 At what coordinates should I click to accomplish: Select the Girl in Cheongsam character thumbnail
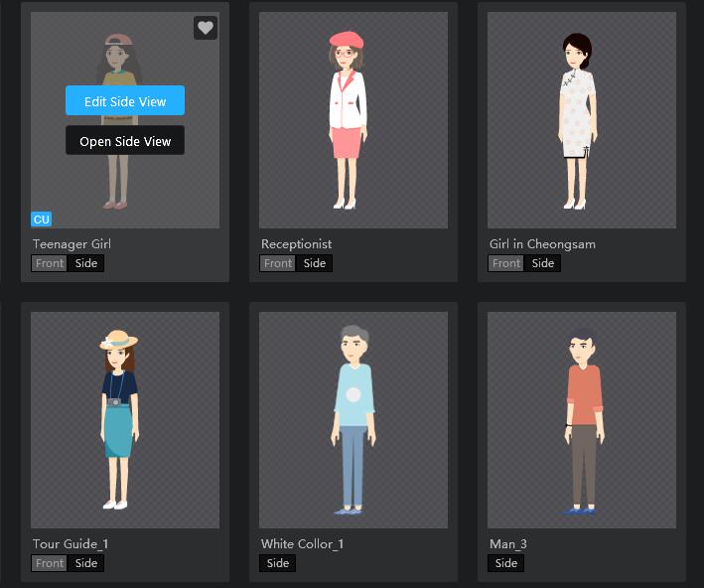582,121
